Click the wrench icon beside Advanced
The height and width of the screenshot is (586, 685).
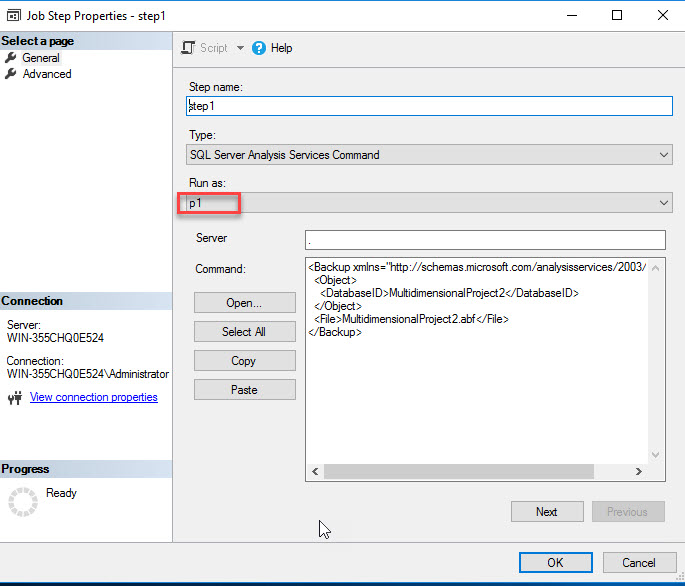click(x=10, y=74)
